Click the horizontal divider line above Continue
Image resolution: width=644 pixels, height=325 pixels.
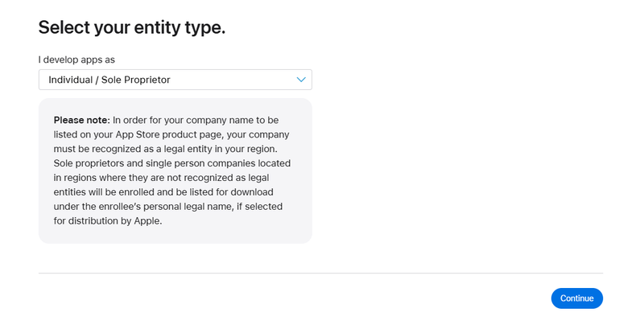point(320,273)
